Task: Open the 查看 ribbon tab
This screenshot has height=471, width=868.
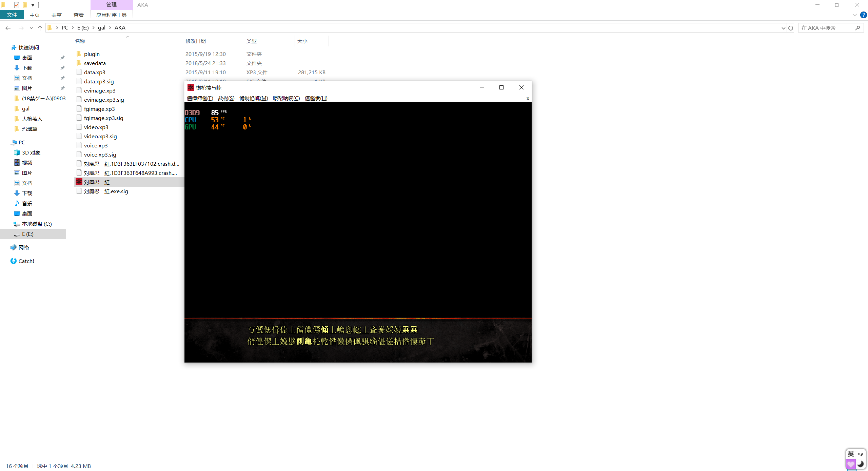Action: pos(78,15)
